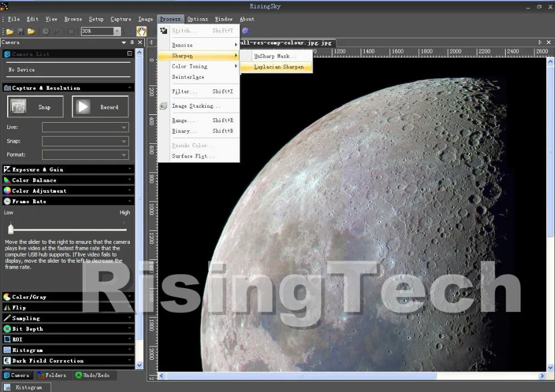555x392 pixels.
Task: Select Laplacian Sharpen from the Sharpen submenu
Action: pyautogui.click(x=276, y=67)
